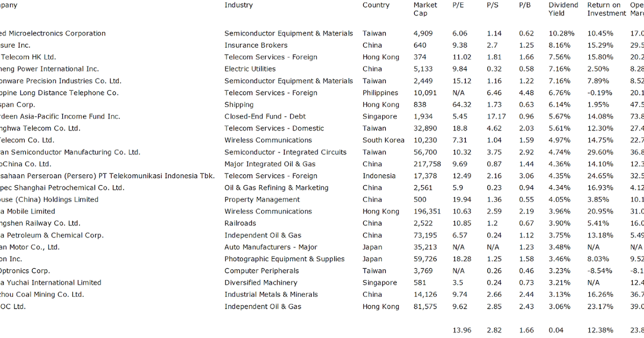
Task: Select Major Integrated Oil & Gas cell
Action: coord(270,164)
